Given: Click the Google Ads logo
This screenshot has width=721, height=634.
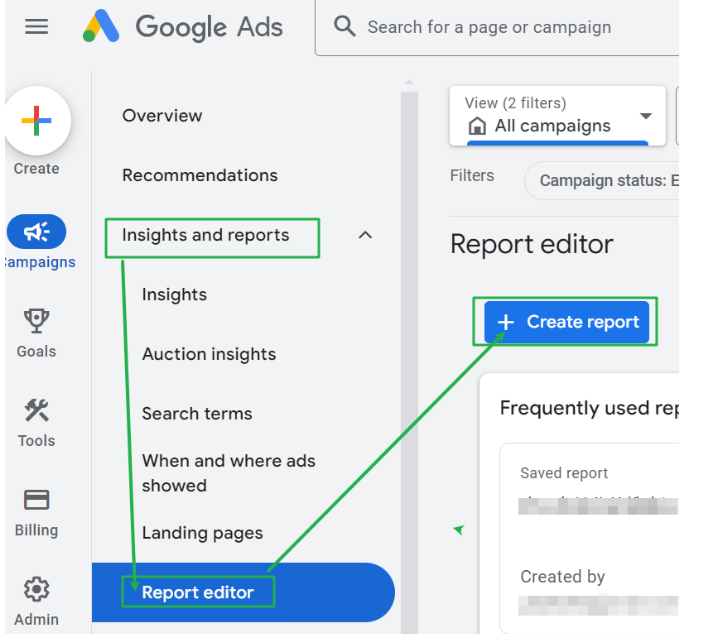Looking at the screenshot, I should click(183, 27).
